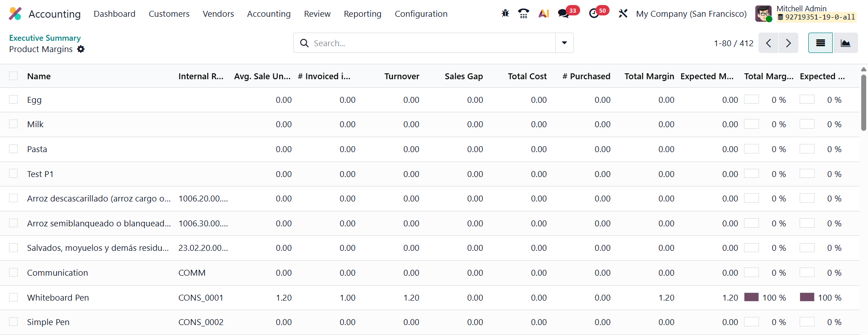
Task: Click the debug bug icon
Action: coord(505,14)
